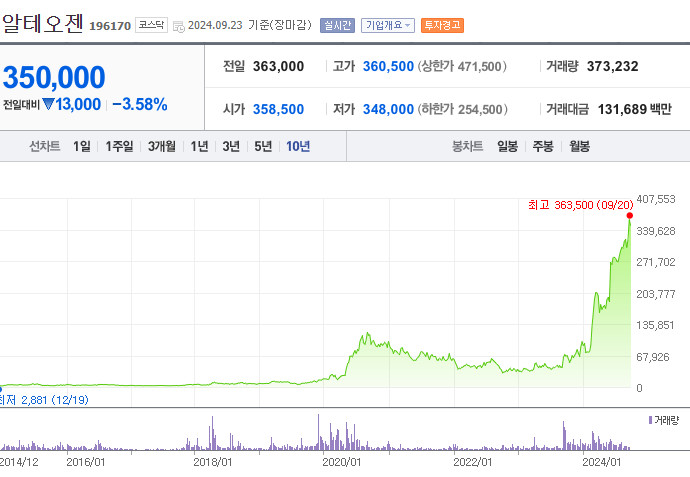Click the current price 350,000

pos(54,77)
